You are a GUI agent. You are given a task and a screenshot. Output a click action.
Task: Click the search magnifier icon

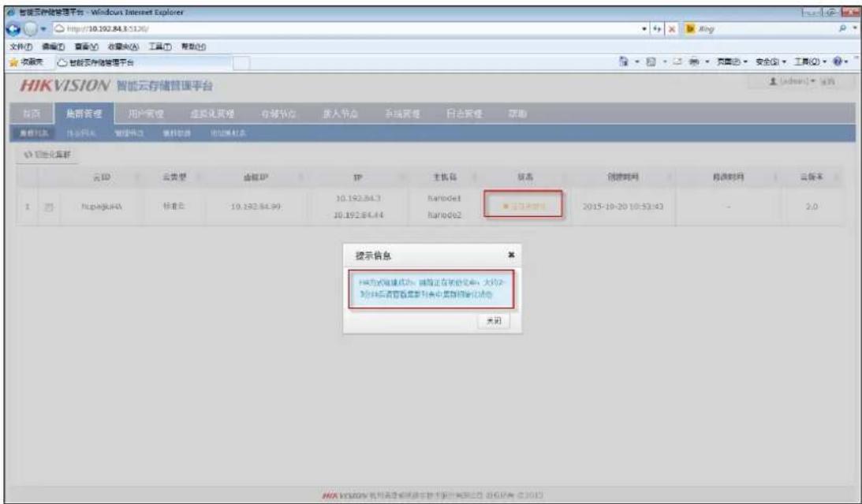click(x=843, y=28)
